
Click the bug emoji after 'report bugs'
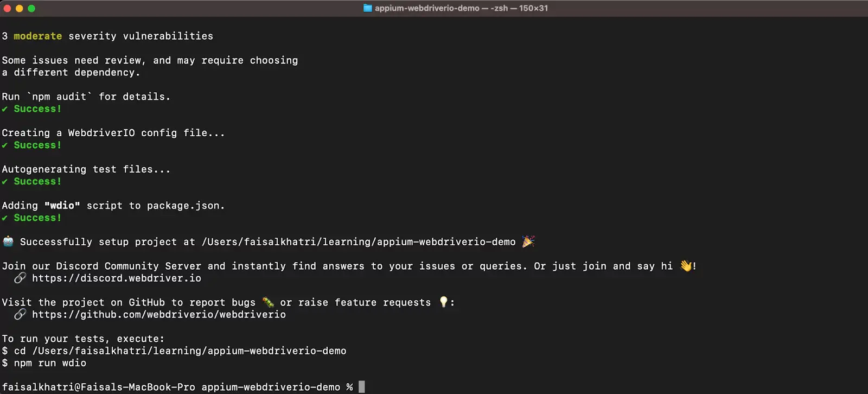point(268,302)
